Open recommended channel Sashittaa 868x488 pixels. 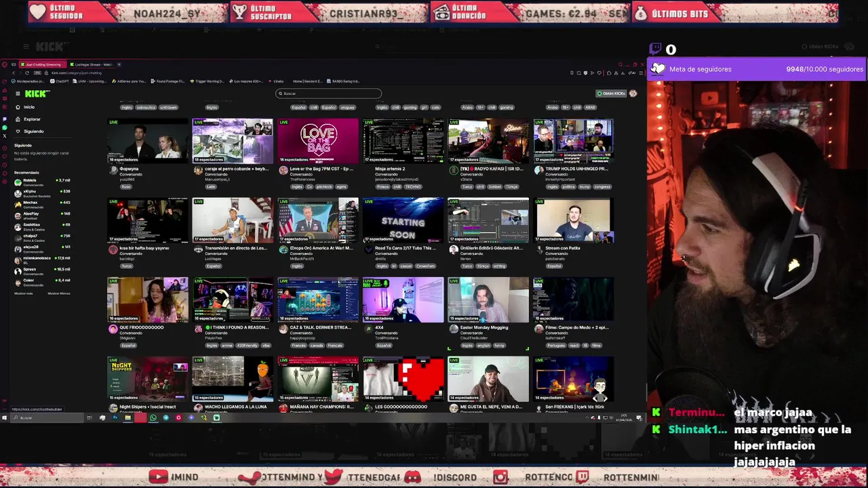click(x=42, y=226)
